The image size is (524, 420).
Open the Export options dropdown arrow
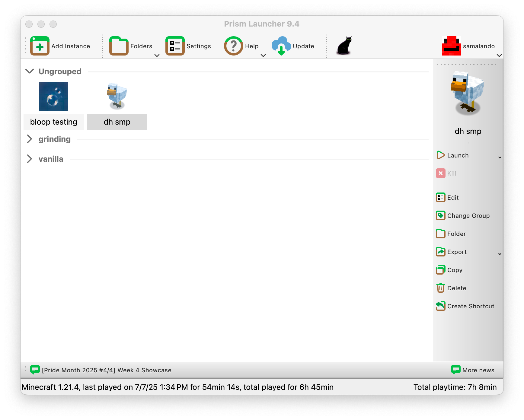pos(500,254)
